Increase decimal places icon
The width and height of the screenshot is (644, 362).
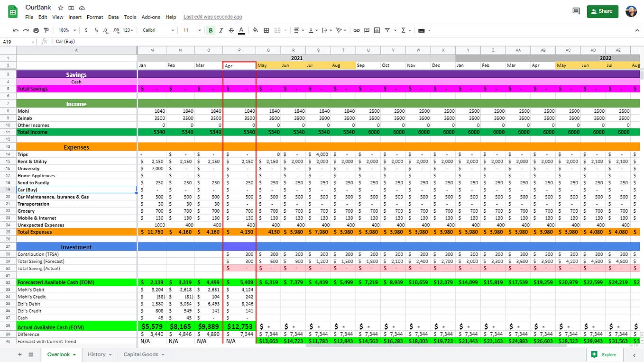click(115, 30)
